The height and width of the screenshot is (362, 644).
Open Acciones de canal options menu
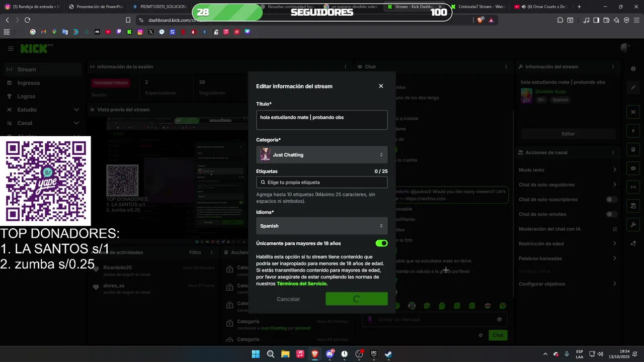coord(613,152)
